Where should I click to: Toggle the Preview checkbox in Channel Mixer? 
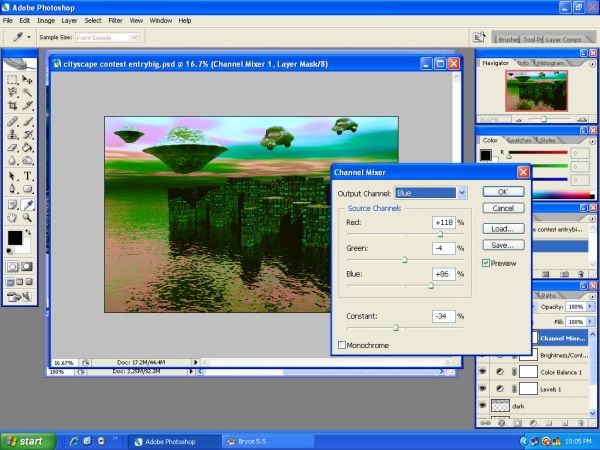coord(486,263)
